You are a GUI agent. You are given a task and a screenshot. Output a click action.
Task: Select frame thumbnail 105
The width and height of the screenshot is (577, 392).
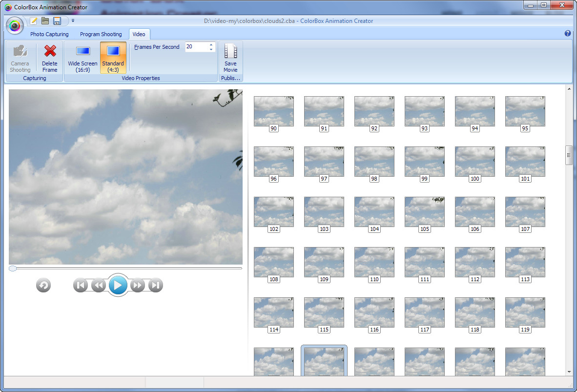click(x=425, y=212)
